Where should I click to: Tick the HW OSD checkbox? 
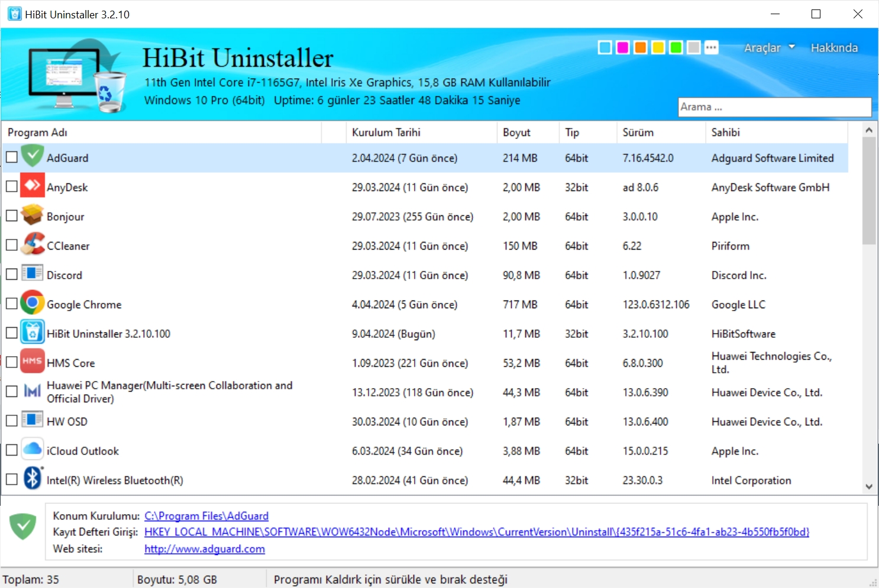pos(12,421)
